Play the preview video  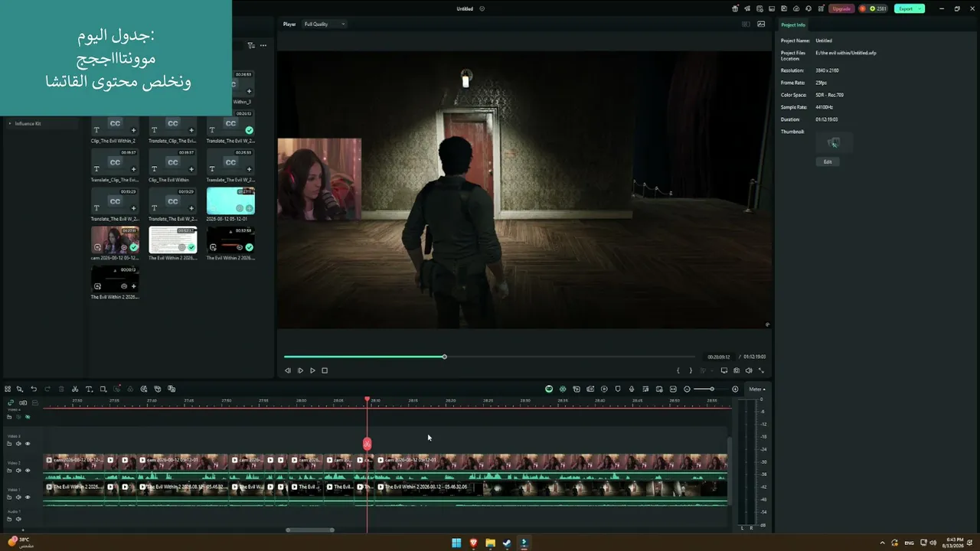pyautogui.click(x=312, y=370)
